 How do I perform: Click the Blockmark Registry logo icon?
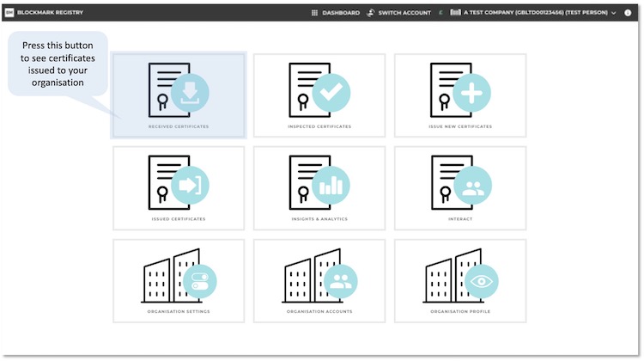click(9, 13)
